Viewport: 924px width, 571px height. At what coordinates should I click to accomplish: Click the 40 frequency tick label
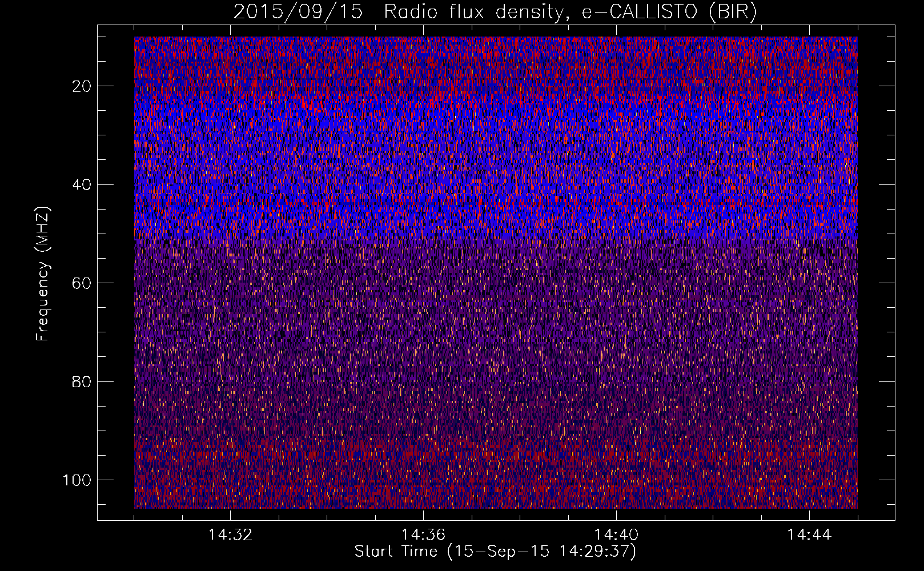[82, 185]
